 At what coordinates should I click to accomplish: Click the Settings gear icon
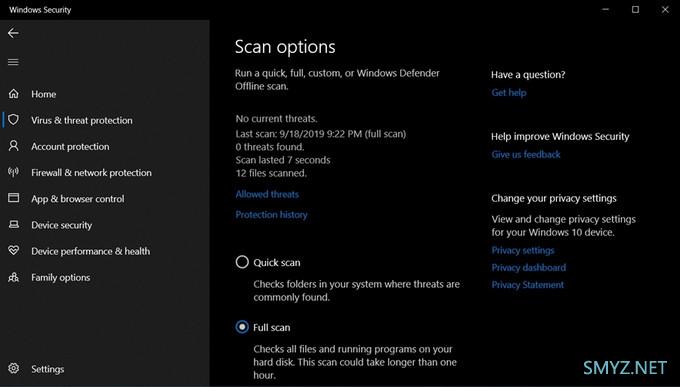pyautogui.click(x=13, y=368)
